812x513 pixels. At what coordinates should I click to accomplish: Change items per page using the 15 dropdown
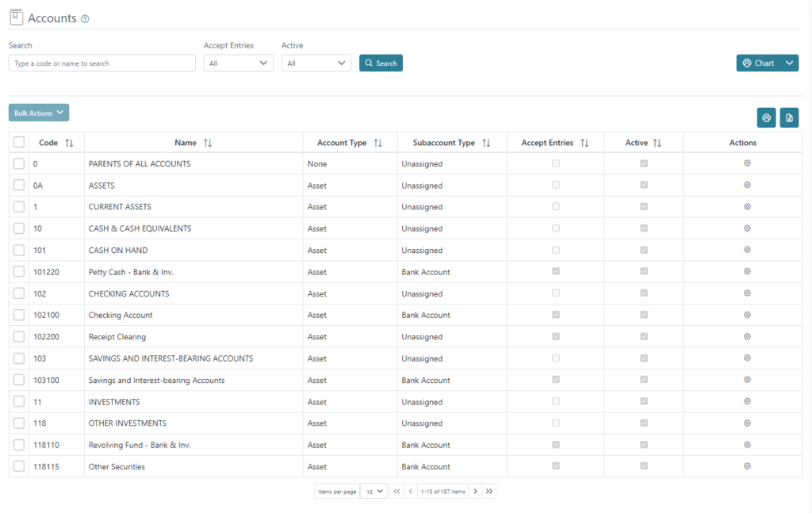click(373, 491)
